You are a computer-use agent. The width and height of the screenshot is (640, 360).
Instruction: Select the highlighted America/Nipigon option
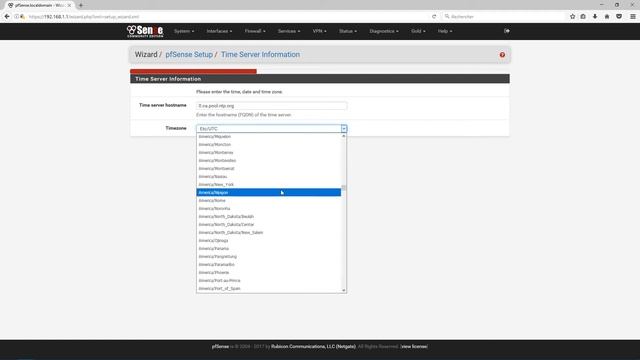coord(269,192)
